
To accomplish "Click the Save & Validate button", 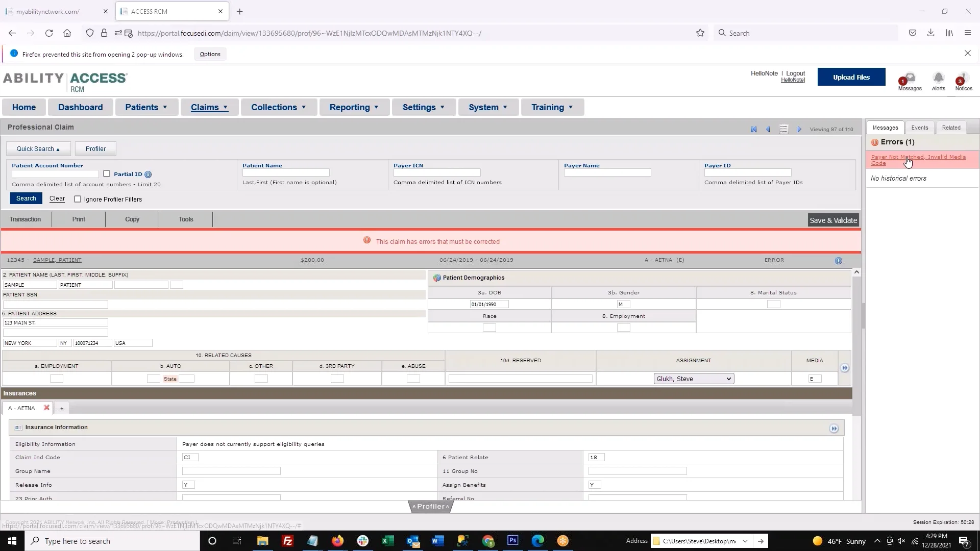I will [833, 220].
